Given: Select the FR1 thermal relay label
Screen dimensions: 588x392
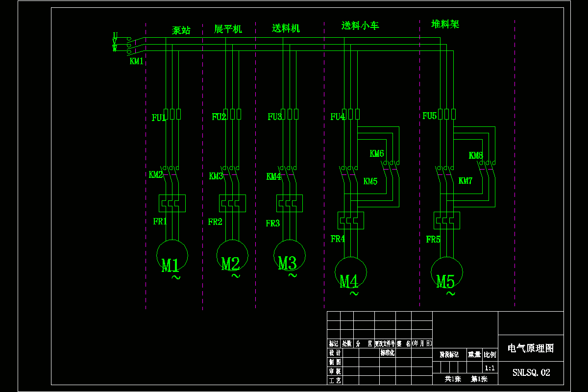Looking at the screenshot, I should point(160,221).
